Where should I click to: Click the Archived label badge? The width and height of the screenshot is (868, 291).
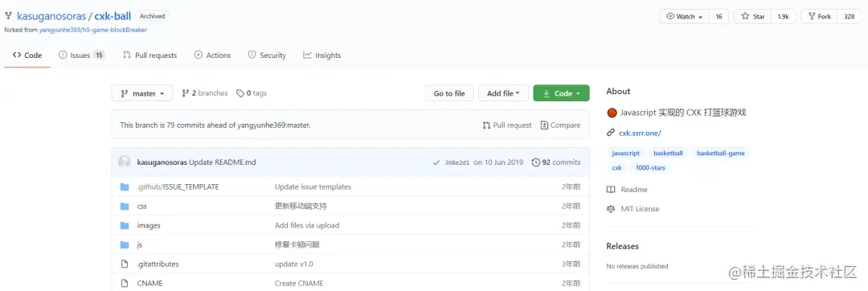(152, 16)
